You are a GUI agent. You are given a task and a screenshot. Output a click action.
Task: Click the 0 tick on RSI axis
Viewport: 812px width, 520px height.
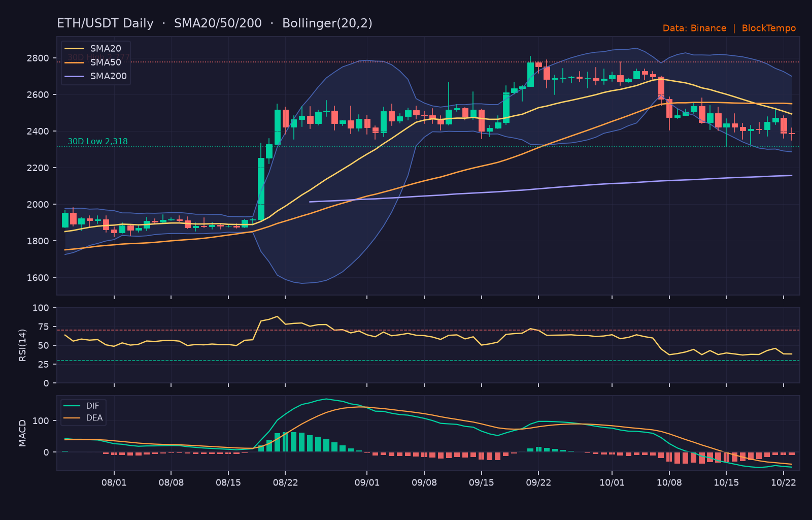[x=47, y=383]
